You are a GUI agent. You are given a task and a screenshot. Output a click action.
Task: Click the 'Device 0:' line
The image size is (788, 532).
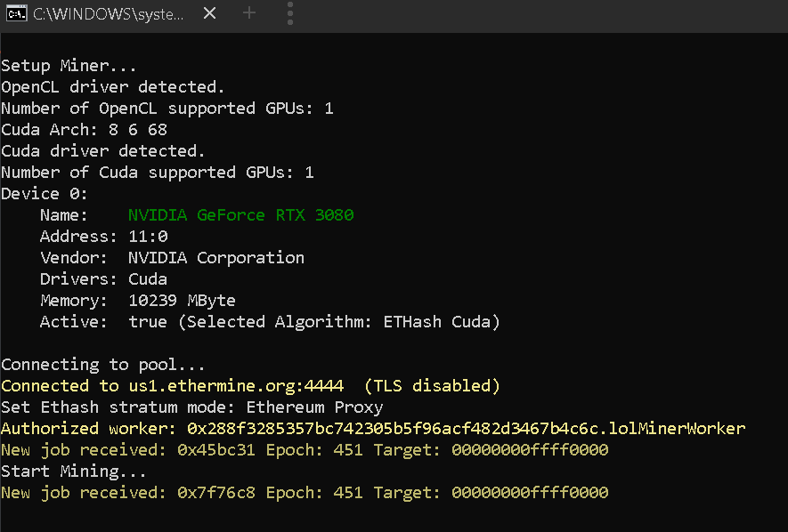(45, 194)
